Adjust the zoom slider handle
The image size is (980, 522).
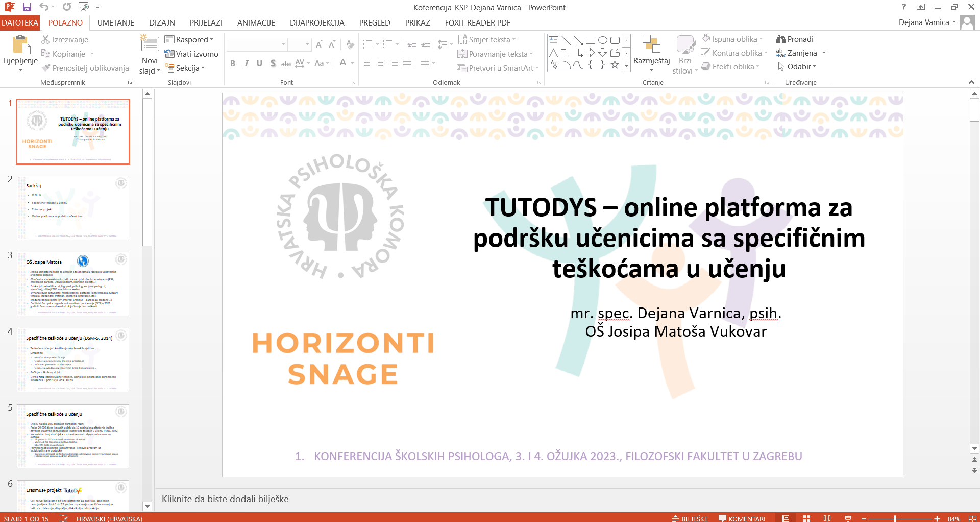[x=896, y=518]
